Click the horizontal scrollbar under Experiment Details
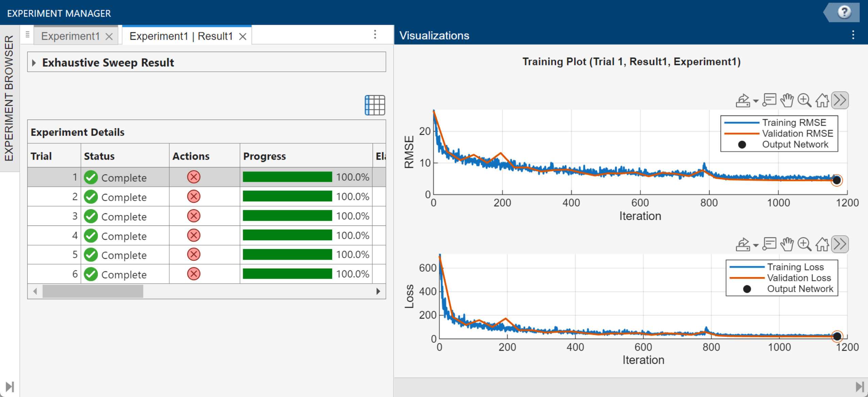This screenshot has height=397, width=868. point(92,291)
